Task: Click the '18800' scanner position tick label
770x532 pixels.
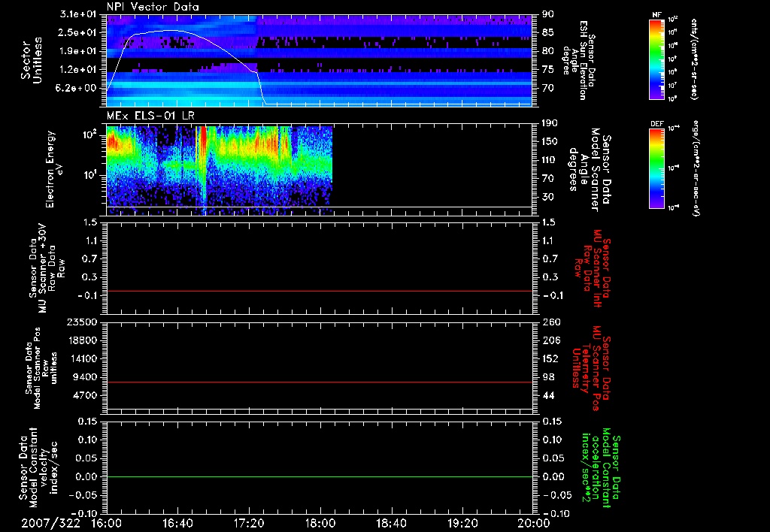Action: pyautogui.click(x=82, y=340)
